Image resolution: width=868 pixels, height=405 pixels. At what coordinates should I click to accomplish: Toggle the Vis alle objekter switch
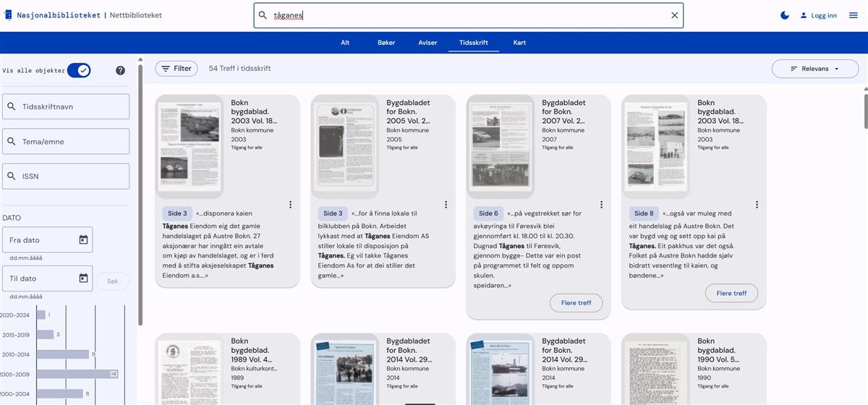coord(79,70)
